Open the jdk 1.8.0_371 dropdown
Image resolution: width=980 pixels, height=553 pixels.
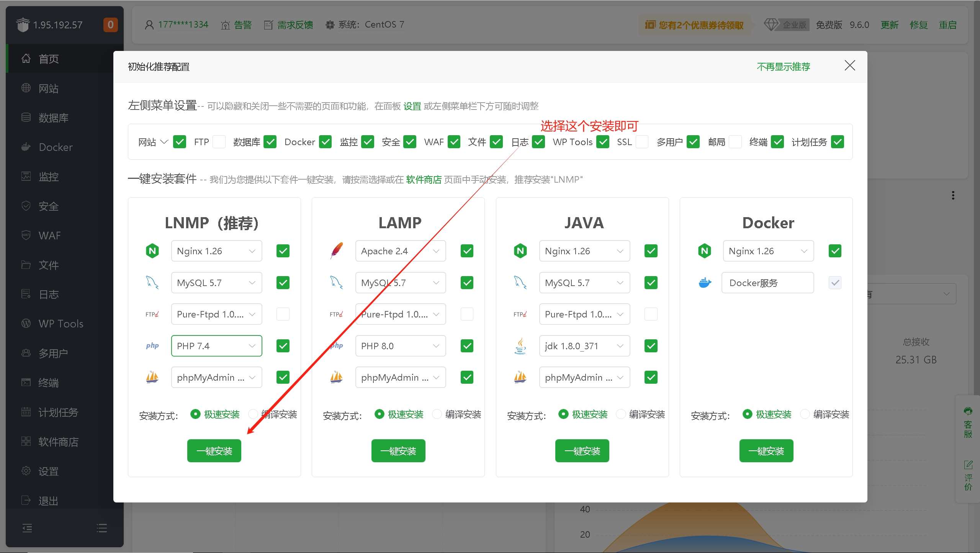(x=584, y=346)
